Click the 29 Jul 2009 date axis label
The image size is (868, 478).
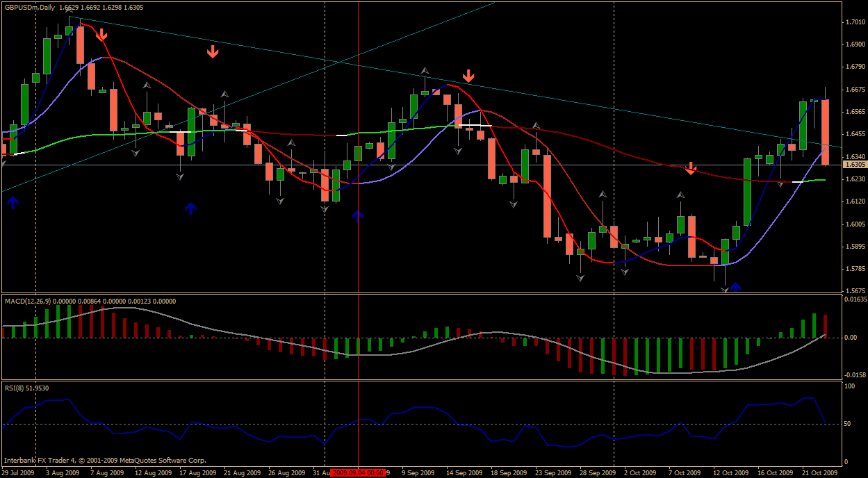(x=18, y=472)
